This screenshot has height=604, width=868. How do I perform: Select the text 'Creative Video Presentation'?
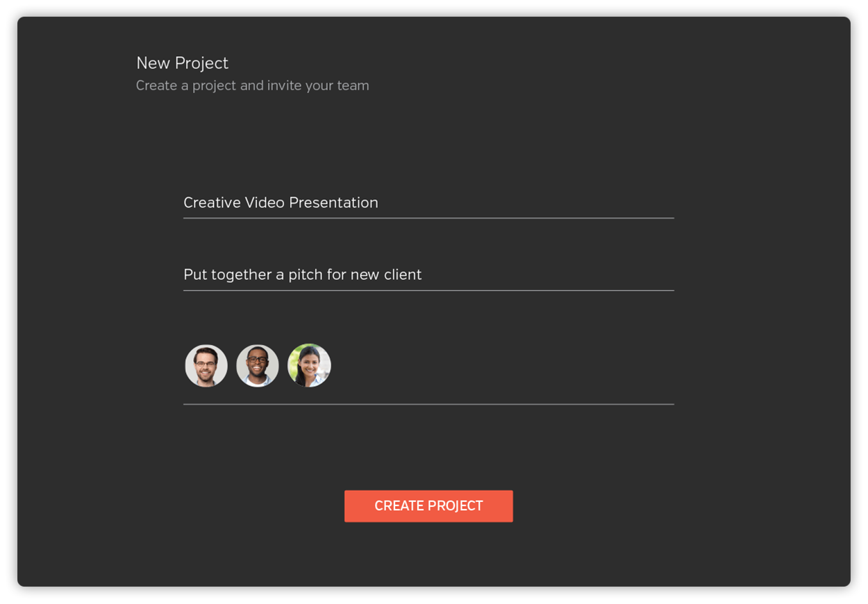[x=281, y=203]
